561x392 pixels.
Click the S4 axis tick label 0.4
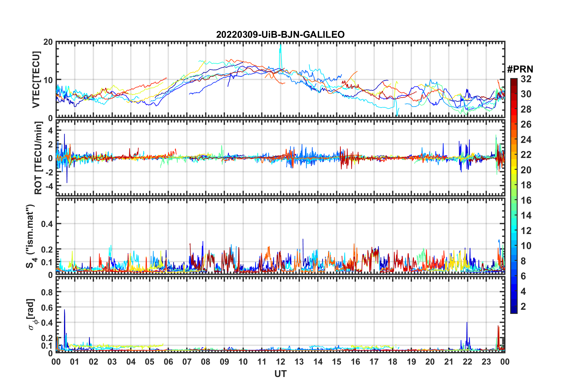47,224
